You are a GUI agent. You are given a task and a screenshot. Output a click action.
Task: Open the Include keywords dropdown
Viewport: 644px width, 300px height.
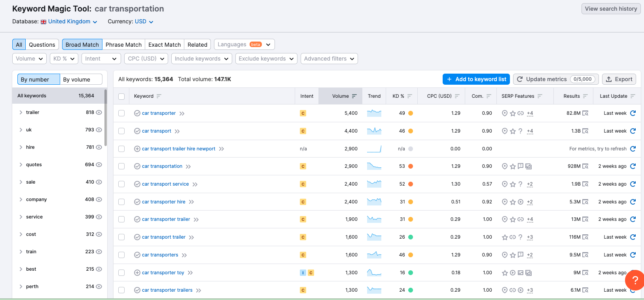(x=201, y=59)
